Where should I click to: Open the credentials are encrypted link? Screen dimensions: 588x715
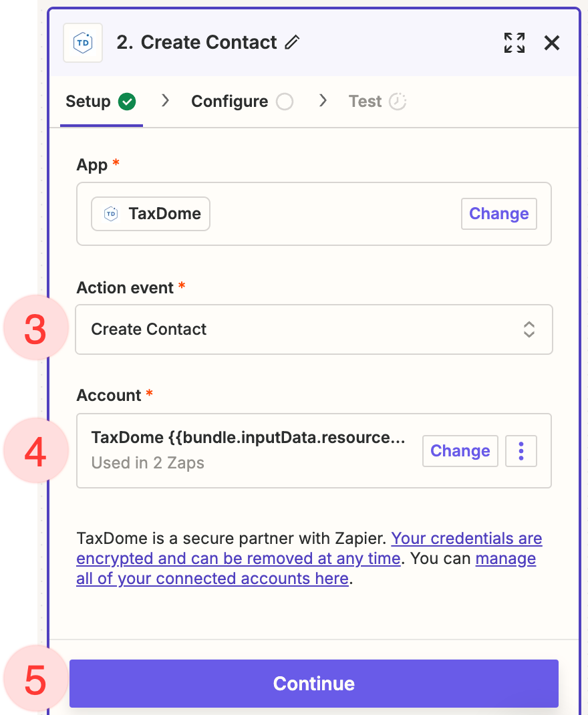[x=466, y=539]
